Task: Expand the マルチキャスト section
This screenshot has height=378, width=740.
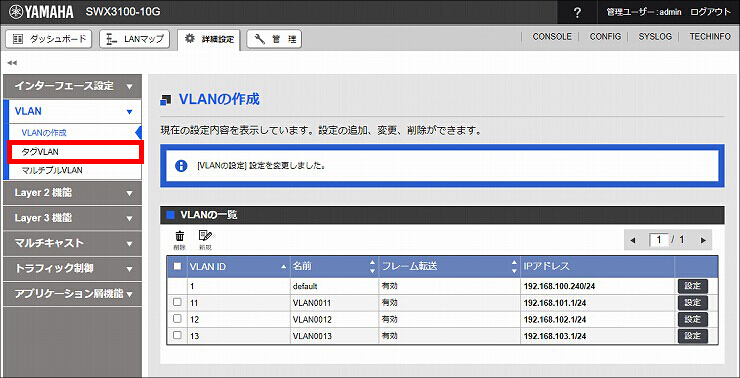Action: (72, 244)
